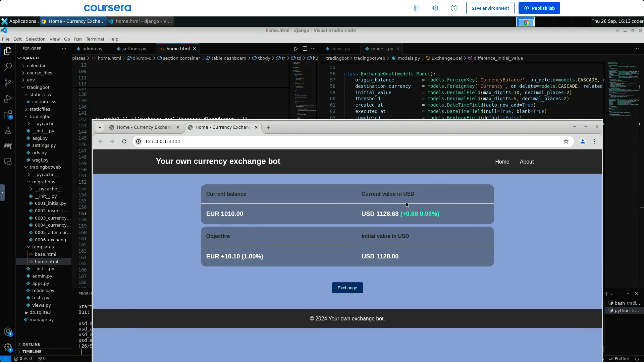Open Chrome three-dot menu
Screen dimensions: 644x362
tap(594, 141)
